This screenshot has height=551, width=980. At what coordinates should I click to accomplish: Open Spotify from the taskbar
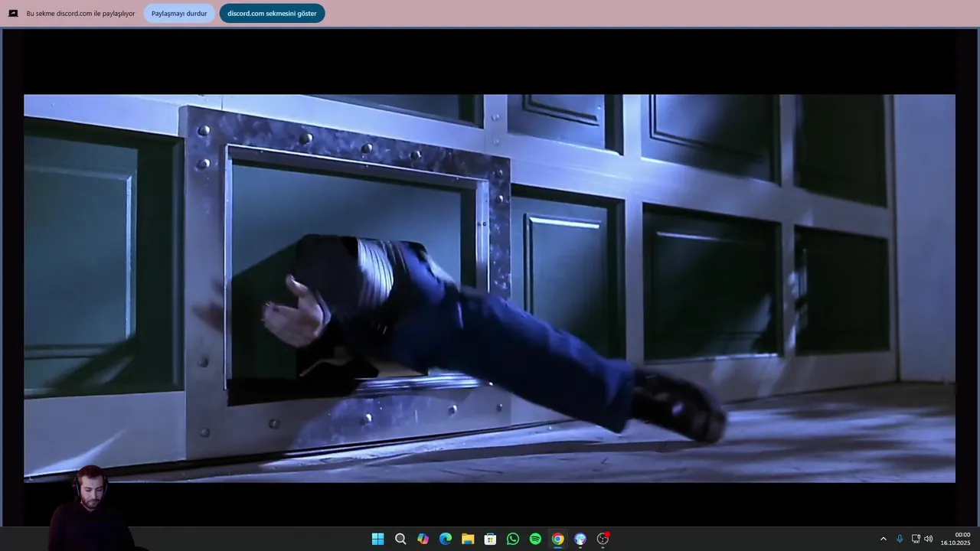point(535,539)
